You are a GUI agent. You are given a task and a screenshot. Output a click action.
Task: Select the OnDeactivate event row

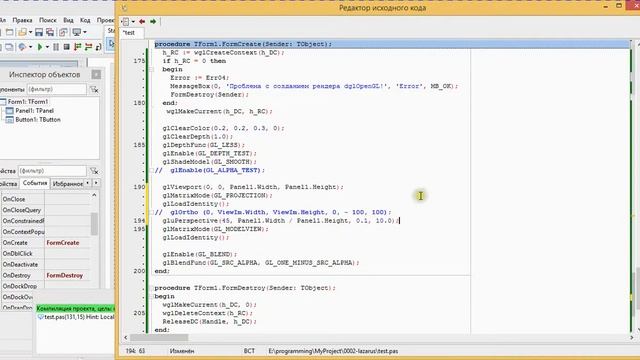[x=45, y=264]
